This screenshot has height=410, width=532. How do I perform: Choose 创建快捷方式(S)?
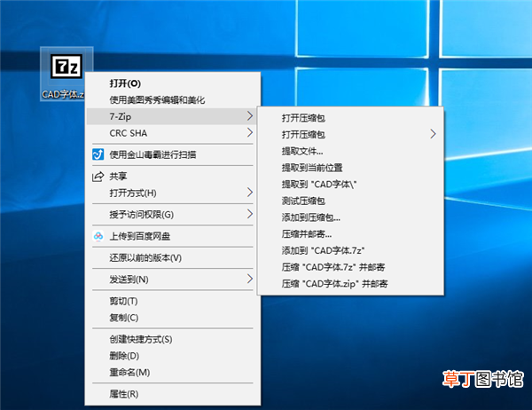click(172, 339)
